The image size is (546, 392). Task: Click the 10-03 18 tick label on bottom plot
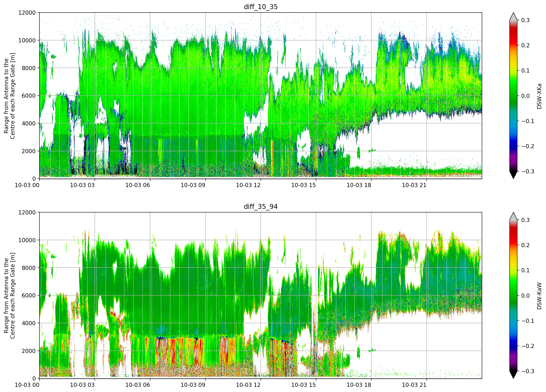pos(359,385)
